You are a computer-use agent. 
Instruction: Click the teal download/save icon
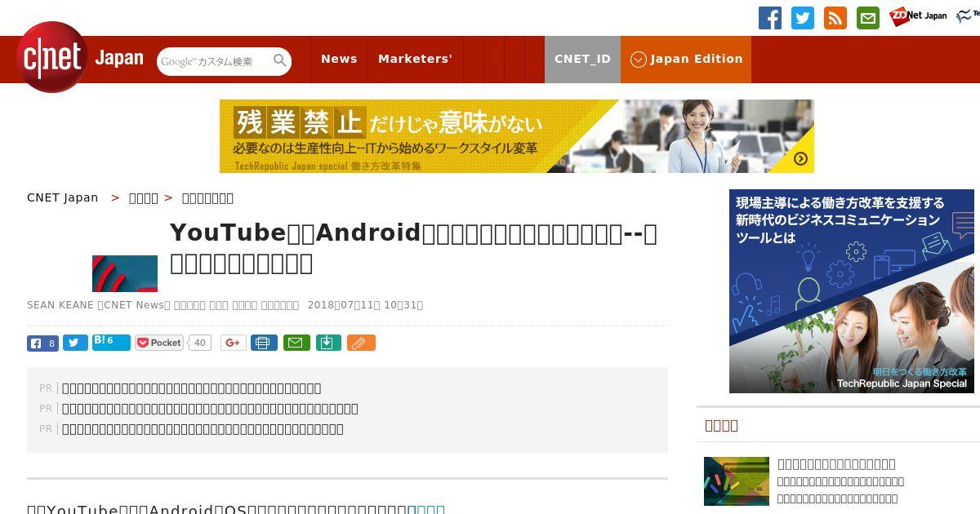[x=327, y=343]
